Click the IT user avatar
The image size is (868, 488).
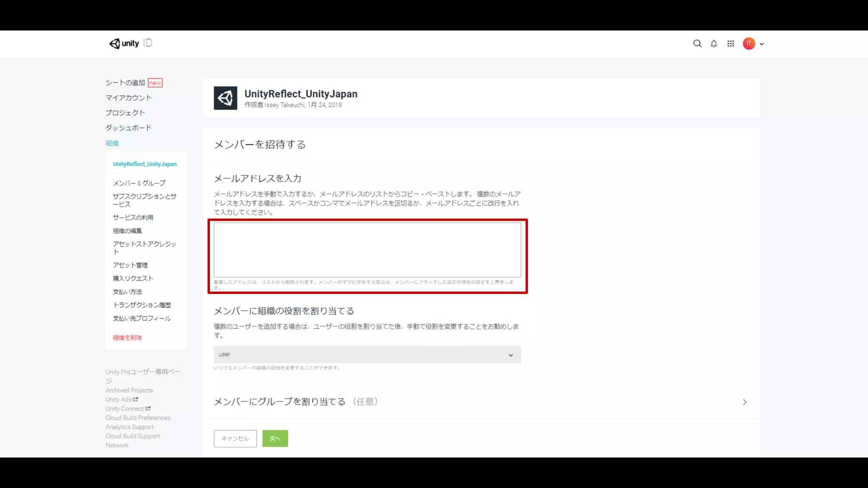[x=749, y=44]
